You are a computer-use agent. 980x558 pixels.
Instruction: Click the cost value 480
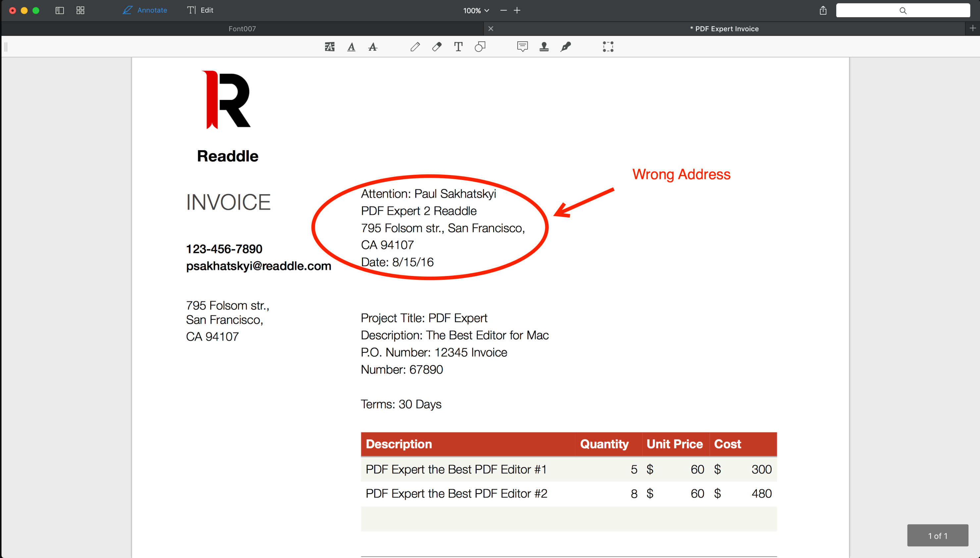coord(761,493)
